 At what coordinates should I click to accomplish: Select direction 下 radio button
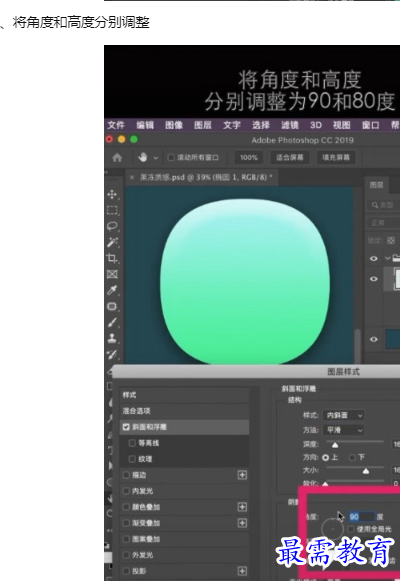352,457
